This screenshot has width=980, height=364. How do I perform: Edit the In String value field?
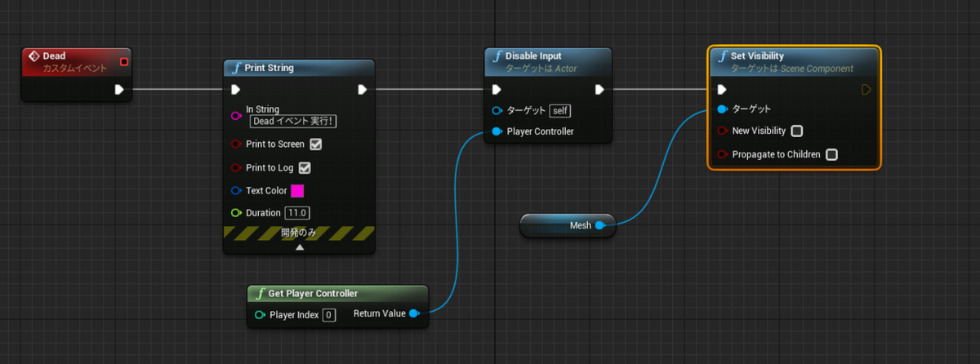(x=294, y=122)
